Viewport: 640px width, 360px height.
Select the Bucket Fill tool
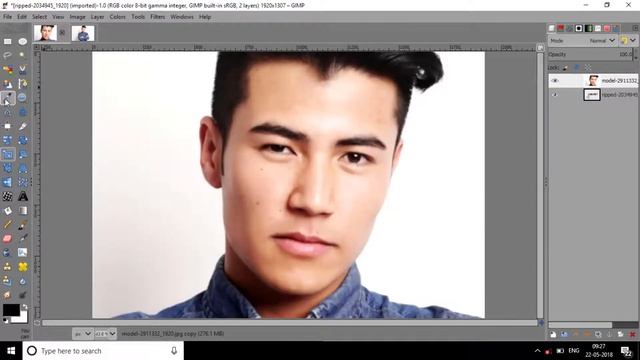7,211
